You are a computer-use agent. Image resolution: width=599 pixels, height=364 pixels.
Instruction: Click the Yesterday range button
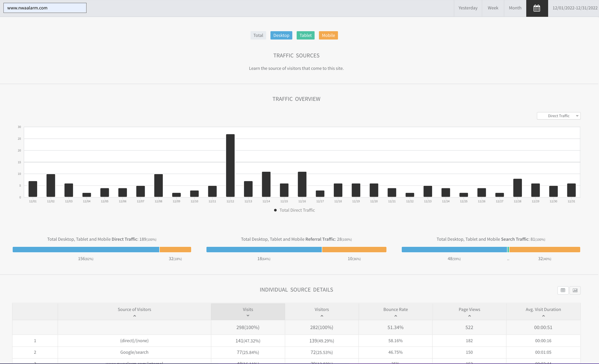click(468, 8)
